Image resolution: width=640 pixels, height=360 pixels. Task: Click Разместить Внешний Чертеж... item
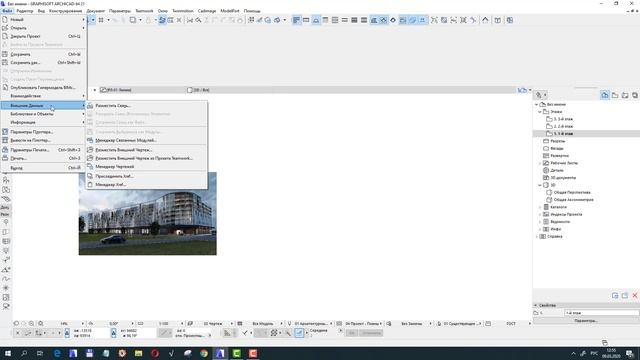click(x=147, y=150)
